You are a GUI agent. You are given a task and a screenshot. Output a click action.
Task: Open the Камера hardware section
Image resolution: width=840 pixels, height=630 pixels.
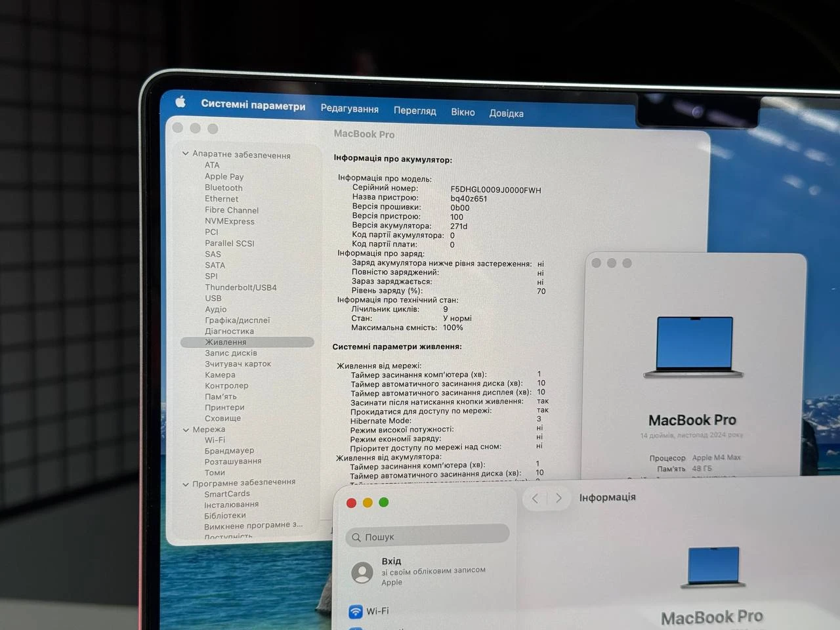tap(220, 375)
